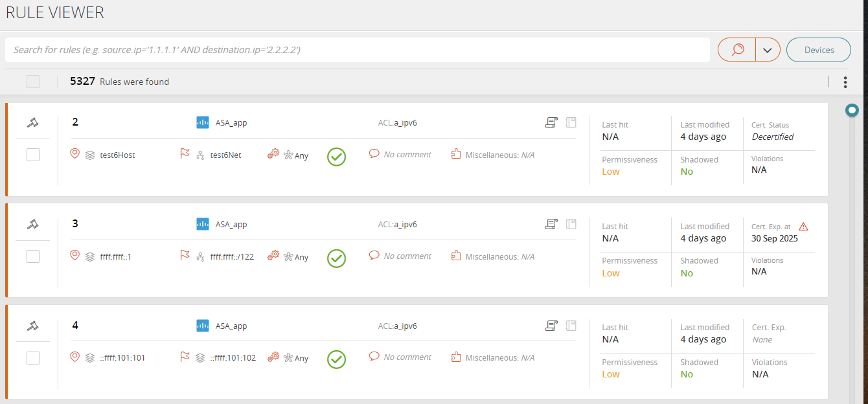Click the gavel icon on rule 2
The image size is (868, 404).
[x=32, y=122]
